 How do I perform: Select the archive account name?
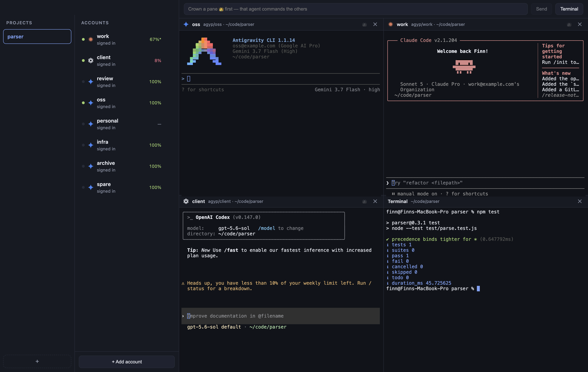pos(106,163)
